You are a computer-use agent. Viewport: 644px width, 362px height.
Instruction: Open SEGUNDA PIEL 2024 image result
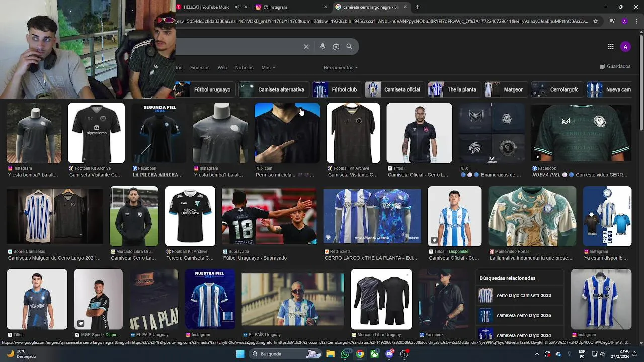159,133
